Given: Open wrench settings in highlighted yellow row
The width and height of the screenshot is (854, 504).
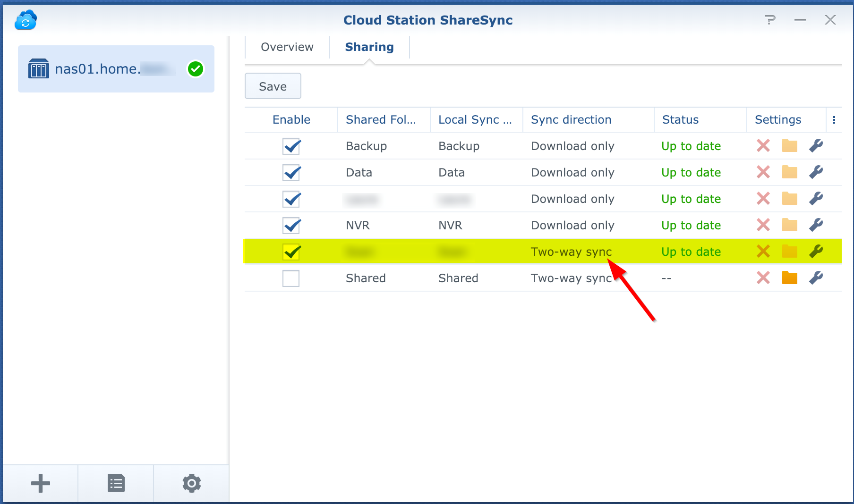Looking at the screenshot, I should pyautogui.click(x=816, y=252).
